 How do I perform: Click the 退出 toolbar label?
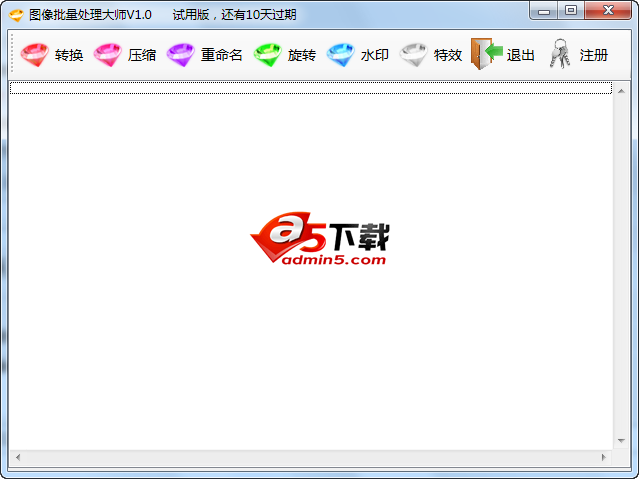[x=520, y=55]
